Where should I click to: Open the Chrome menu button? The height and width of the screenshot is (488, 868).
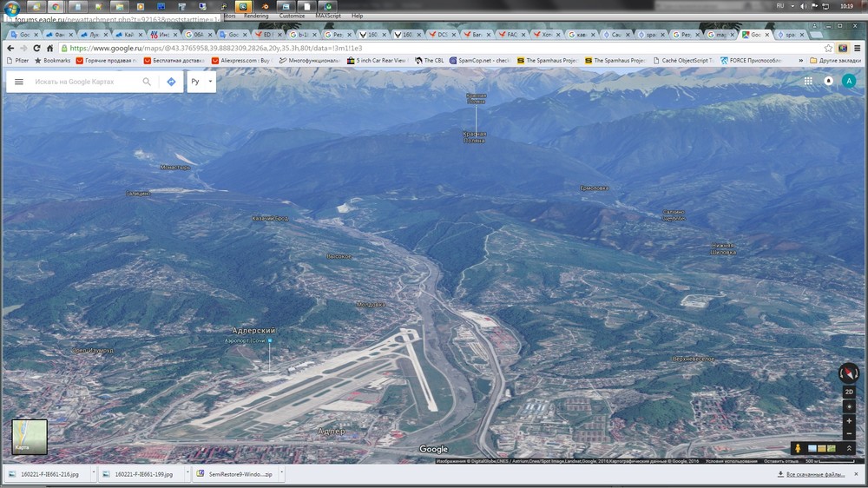point(857,48)
